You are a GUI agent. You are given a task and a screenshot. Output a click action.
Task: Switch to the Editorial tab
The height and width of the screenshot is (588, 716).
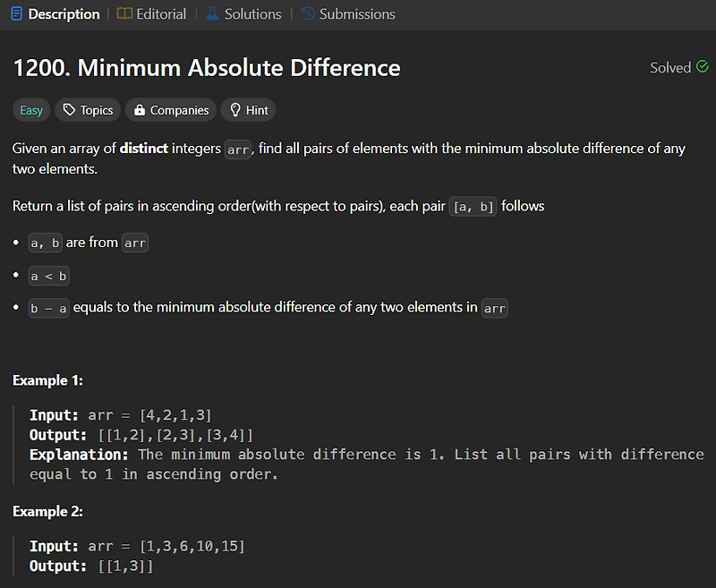(151, 14)
